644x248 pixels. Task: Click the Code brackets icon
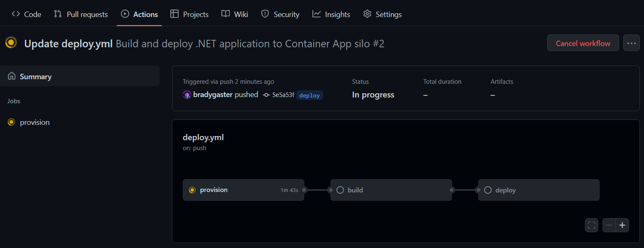pos(16,14)
